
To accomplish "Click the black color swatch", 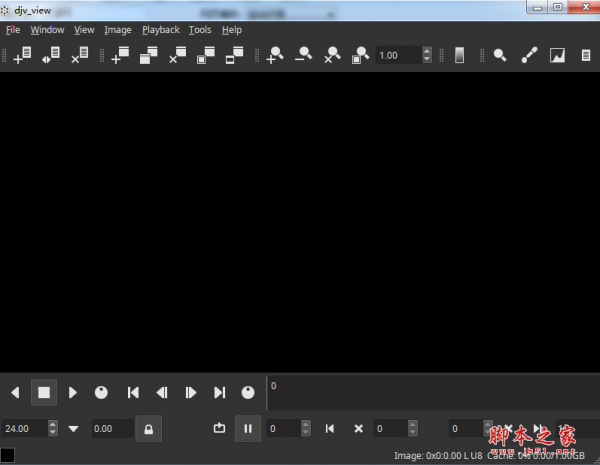I will tap(7, 455).
